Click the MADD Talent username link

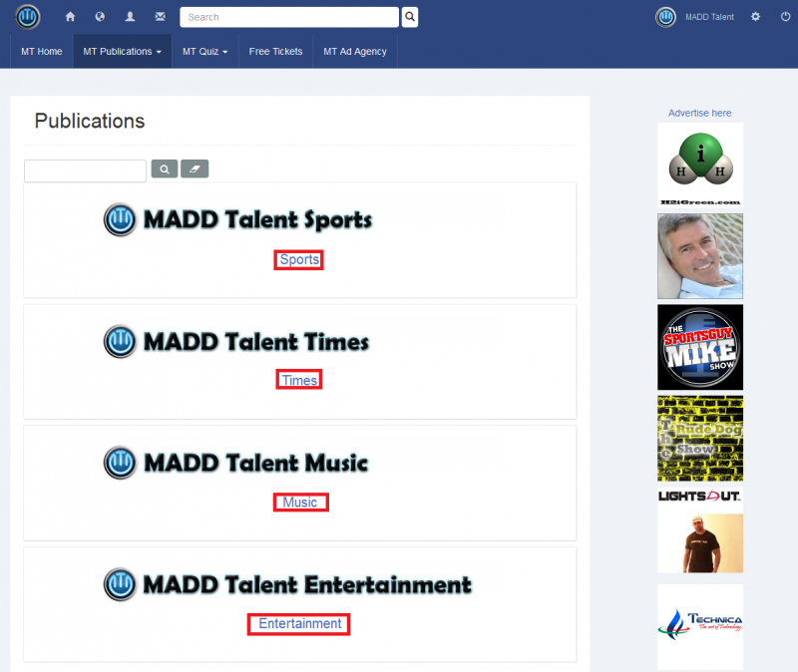click(x=709, y=17)
